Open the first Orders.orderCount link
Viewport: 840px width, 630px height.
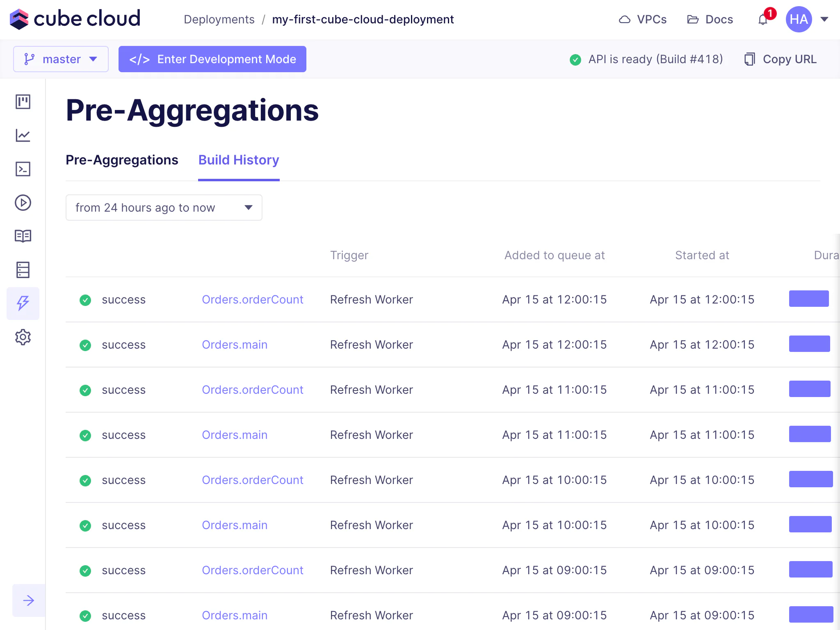coord(252,299)
